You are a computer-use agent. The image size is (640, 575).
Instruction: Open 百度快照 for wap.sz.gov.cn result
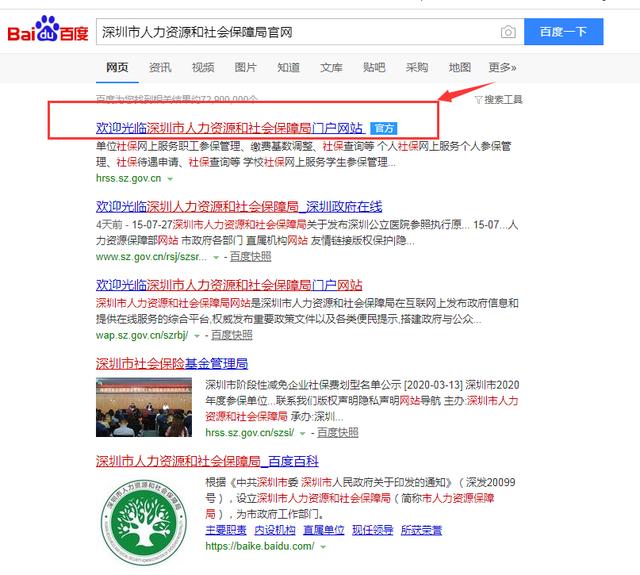(232, 335)
